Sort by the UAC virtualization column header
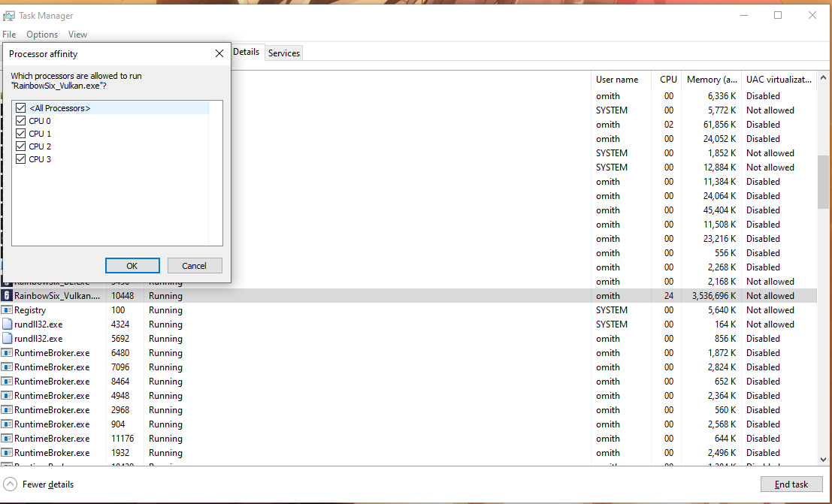Screen dimensions: 832x504 [779, 80]
